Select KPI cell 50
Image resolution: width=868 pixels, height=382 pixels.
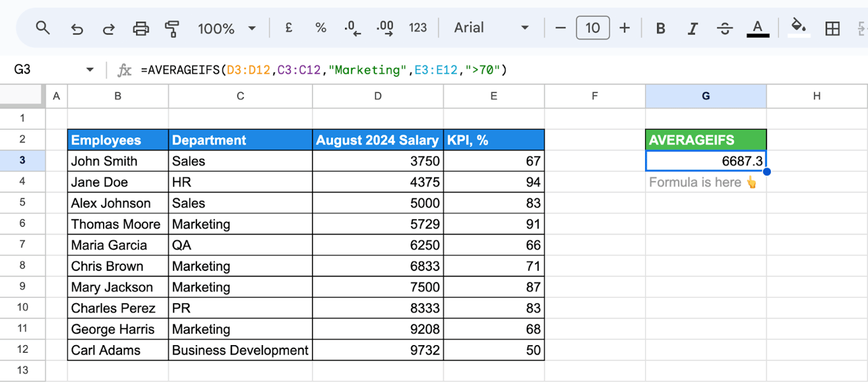494,350
